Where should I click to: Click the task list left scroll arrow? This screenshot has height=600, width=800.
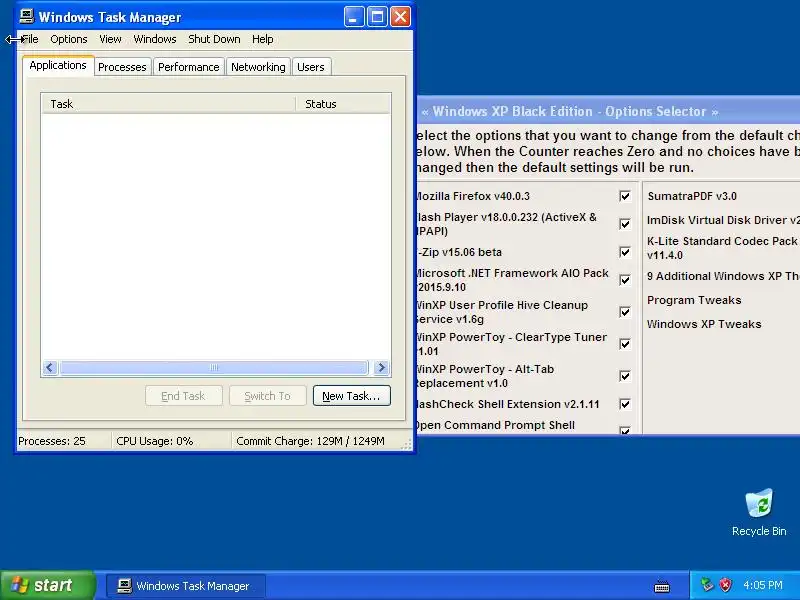pyautogui.click(x=49, y=367)
